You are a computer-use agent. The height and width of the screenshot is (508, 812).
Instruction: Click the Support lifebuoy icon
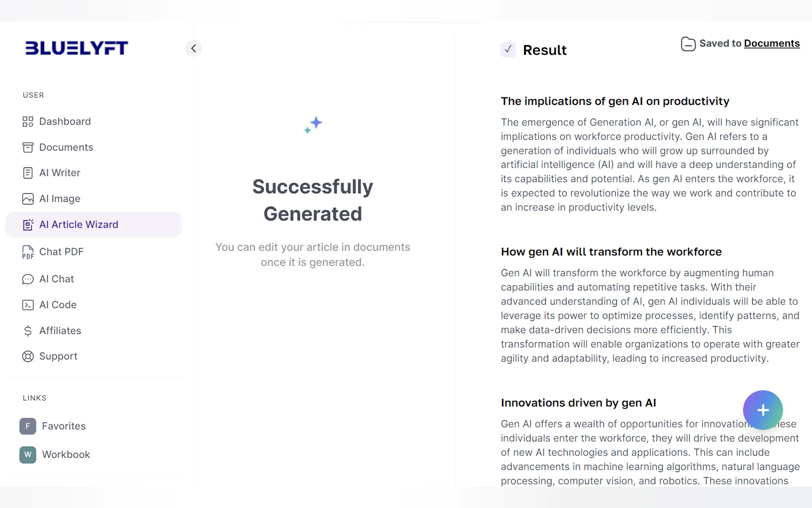[28, 356]
